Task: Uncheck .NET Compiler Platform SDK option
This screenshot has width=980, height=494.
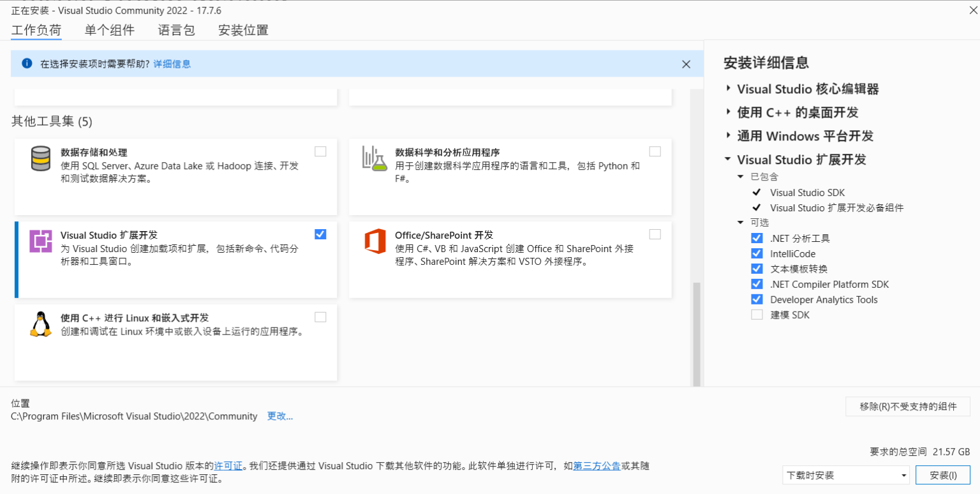Action: pyautogui.click(x=757, y=284)
